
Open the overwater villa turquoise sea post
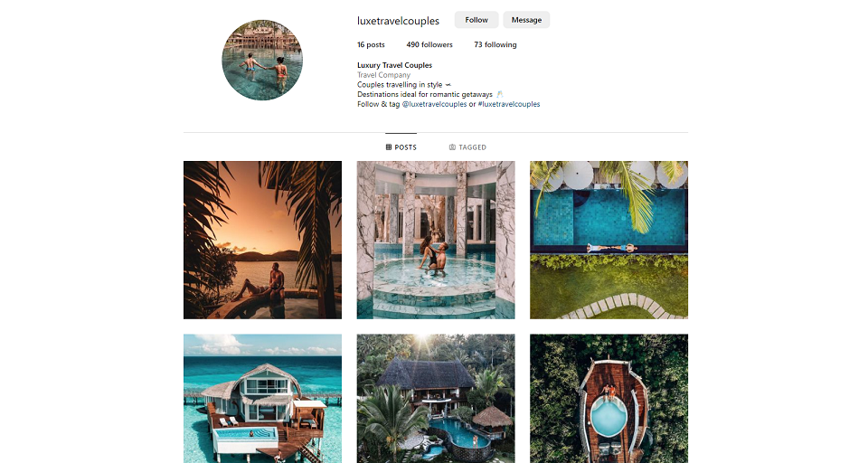click(262, 398)
